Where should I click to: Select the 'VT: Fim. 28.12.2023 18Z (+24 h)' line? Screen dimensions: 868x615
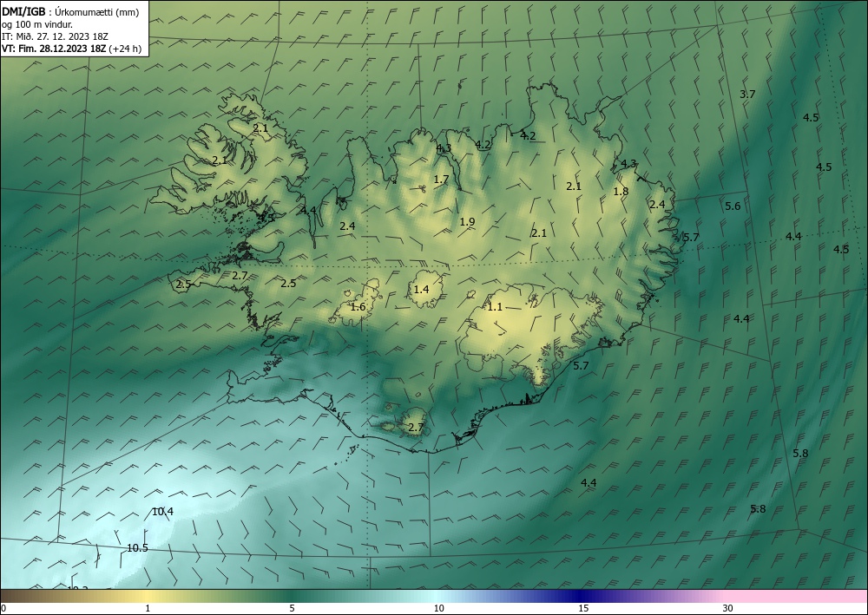tap(71, 49)
